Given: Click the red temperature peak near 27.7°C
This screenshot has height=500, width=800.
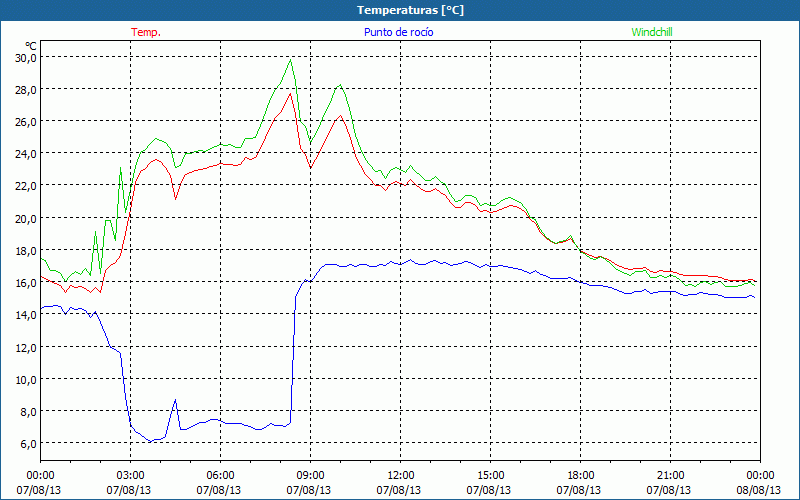Looking at the screenshot, I should coord(290,93).
